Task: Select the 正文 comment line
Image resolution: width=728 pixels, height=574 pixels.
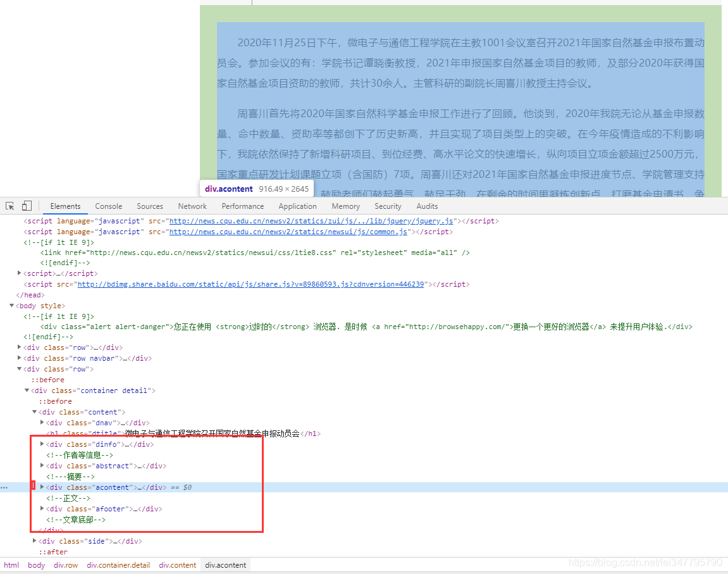Action: pyautogui.click(x=68, y=498)
